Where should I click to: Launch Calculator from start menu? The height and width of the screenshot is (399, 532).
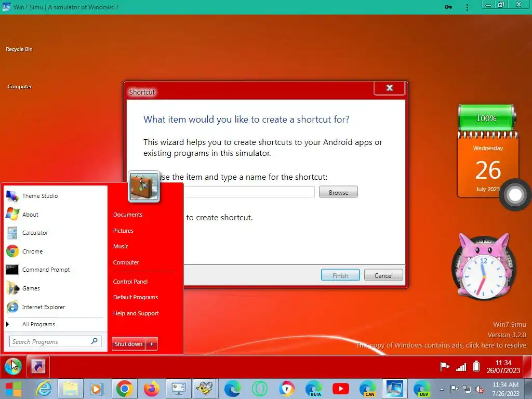(x=54, y=233)
